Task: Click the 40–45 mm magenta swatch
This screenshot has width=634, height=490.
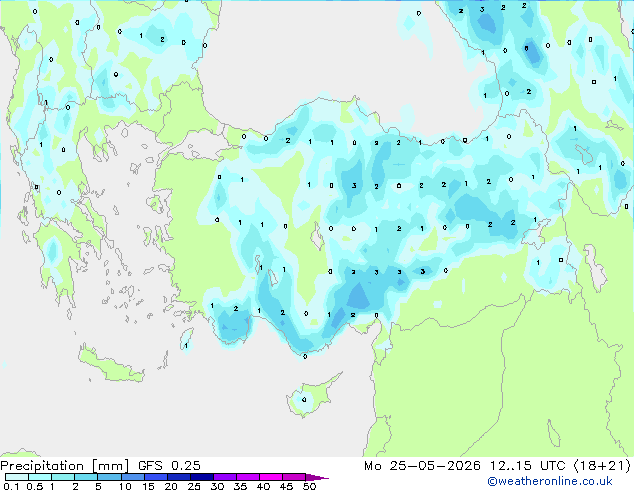Action: point(271,477)
